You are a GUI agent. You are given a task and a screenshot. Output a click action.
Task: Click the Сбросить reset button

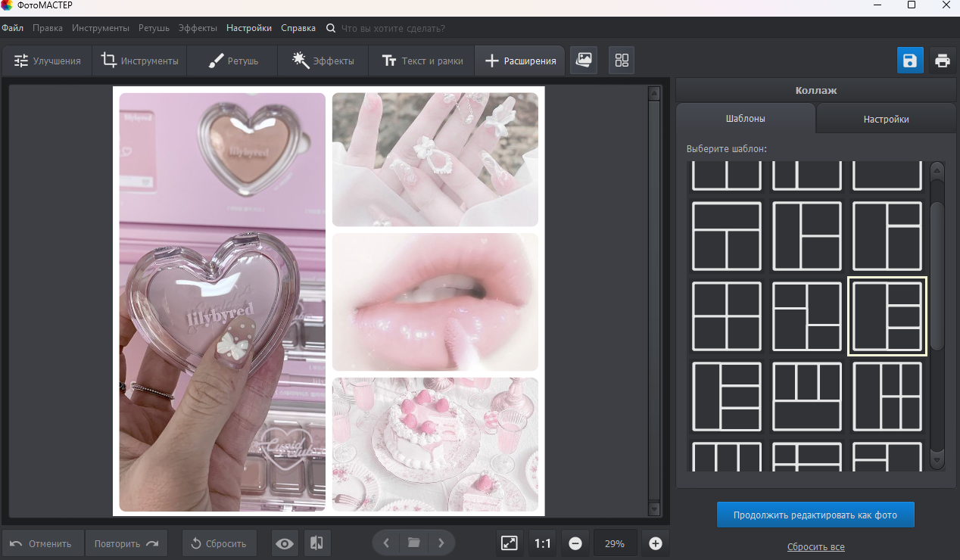coord(219,543)
